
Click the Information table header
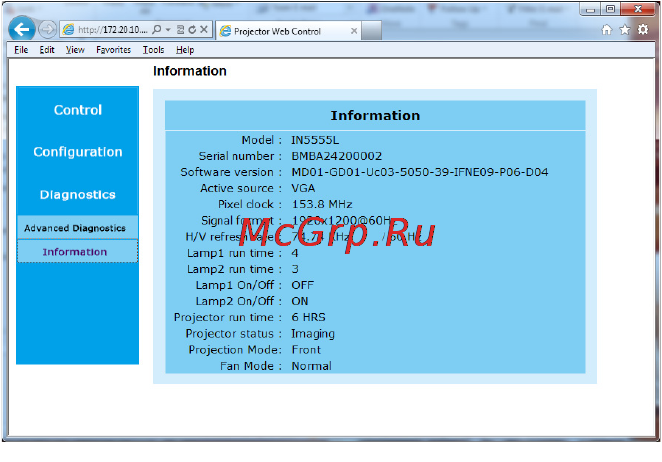point(375,115)
